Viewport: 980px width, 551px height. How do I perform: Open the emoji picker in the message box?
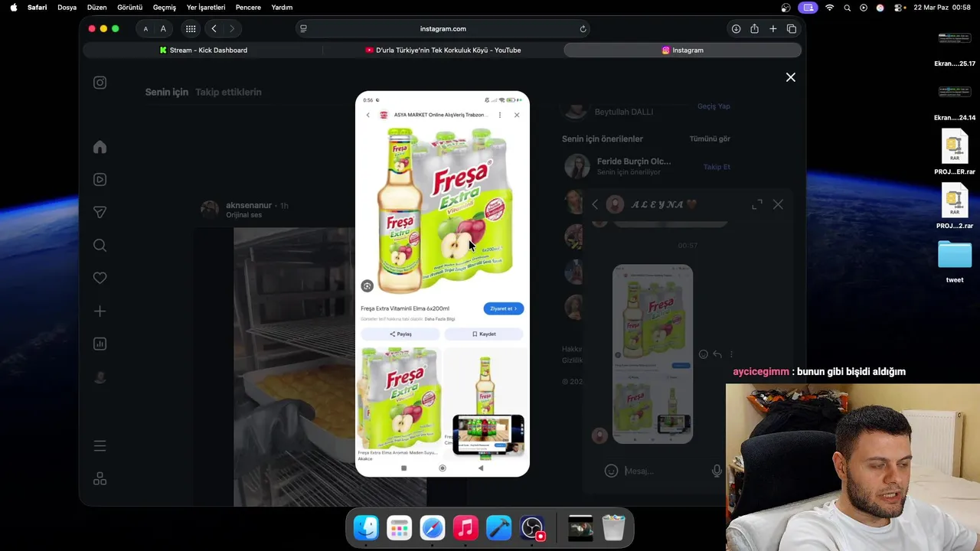(611, 471)
